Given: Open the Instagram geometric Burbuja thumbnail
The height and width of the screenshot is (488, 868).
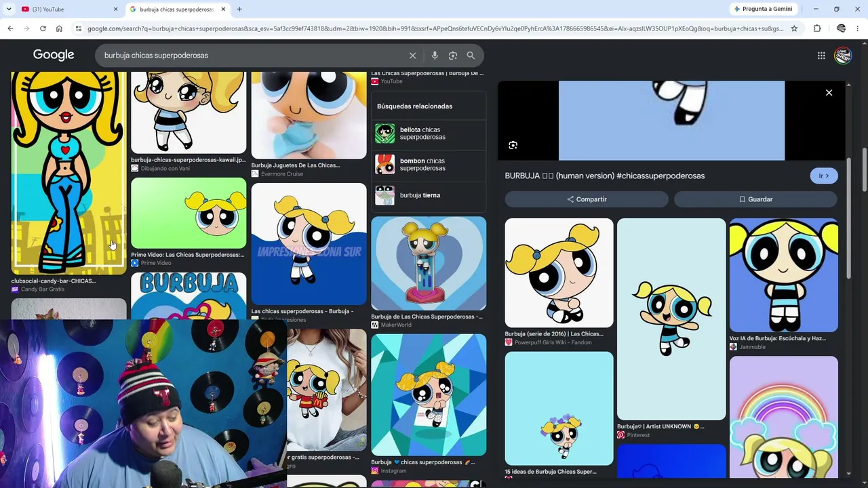Looking at the screenshot, I should 429,394.
